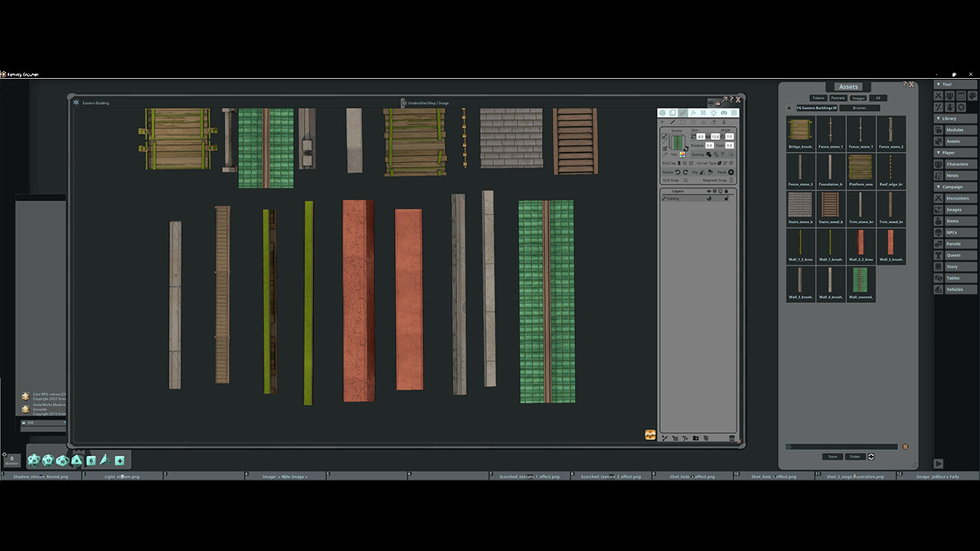Image resolution: width=980 pixels, height=551 pixels.
Task: Click the clockwise Rotate icon in stroke options
Action: click(685, 172)
